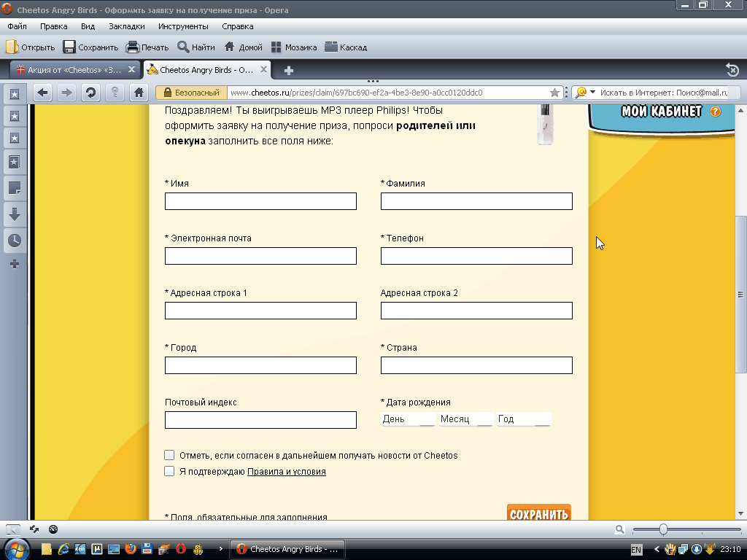747x560 pixels.
Task: Show hidden tray icons arrow
Action: click(x=657, y=549)
